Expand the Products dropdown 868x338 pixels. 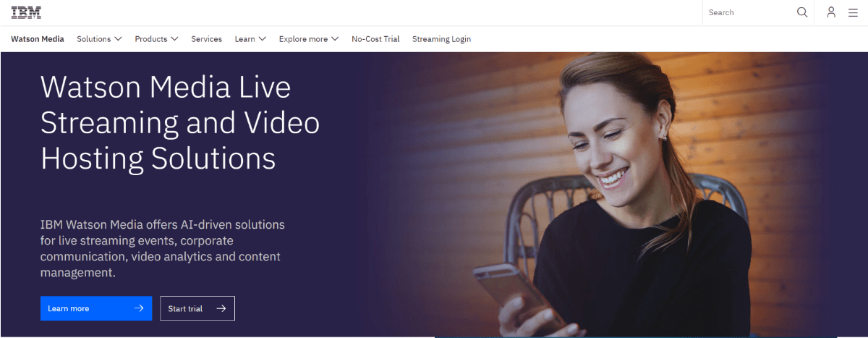click(156, 39)
